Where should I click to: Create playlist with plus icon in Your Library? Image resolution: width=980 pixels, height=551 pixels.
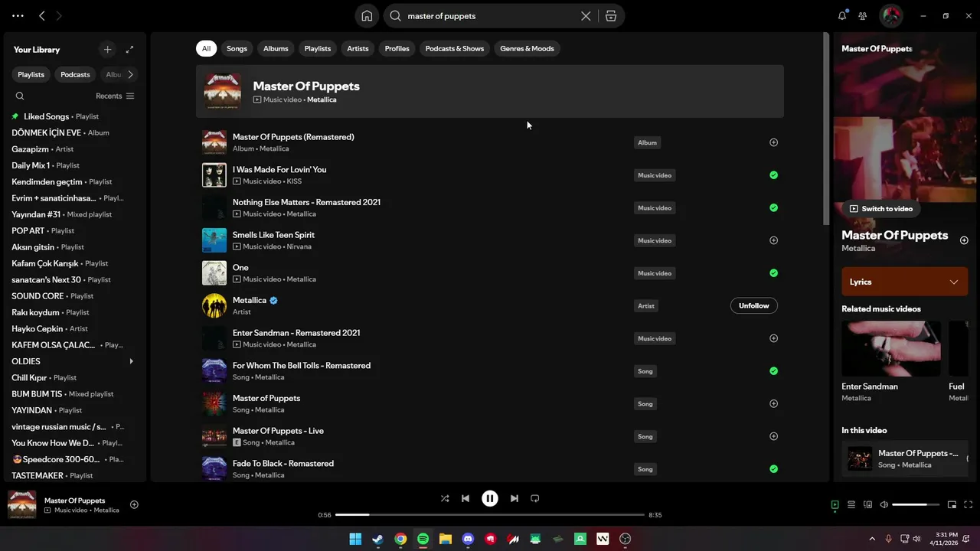107,50
